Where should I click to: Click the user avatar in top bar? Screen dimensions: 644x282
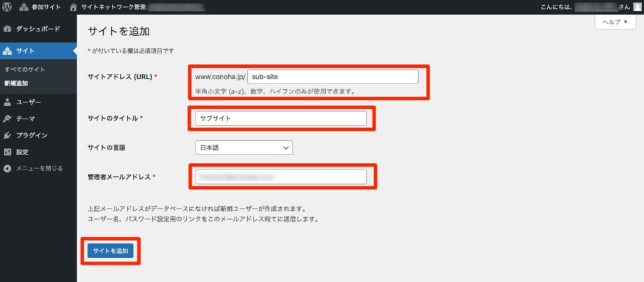[637, 7]
